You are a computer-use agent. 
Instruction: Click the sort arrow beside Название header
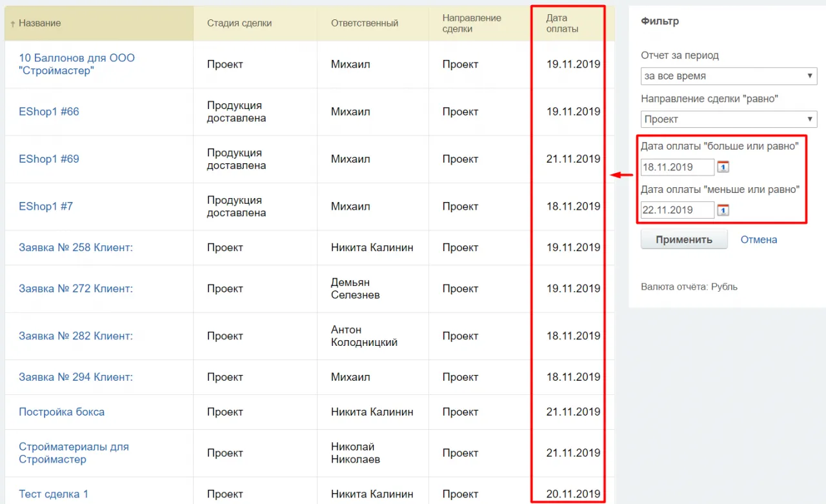[x=13, y=24]
